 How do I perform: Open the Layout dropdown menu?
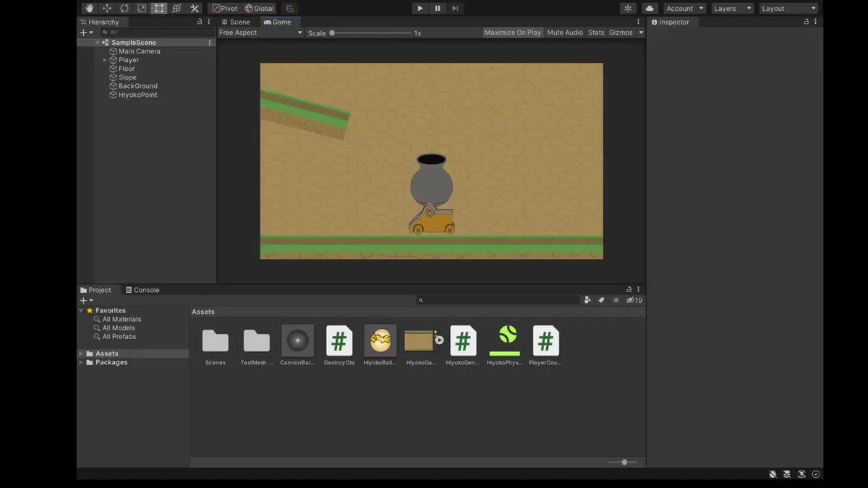point(788,8)
